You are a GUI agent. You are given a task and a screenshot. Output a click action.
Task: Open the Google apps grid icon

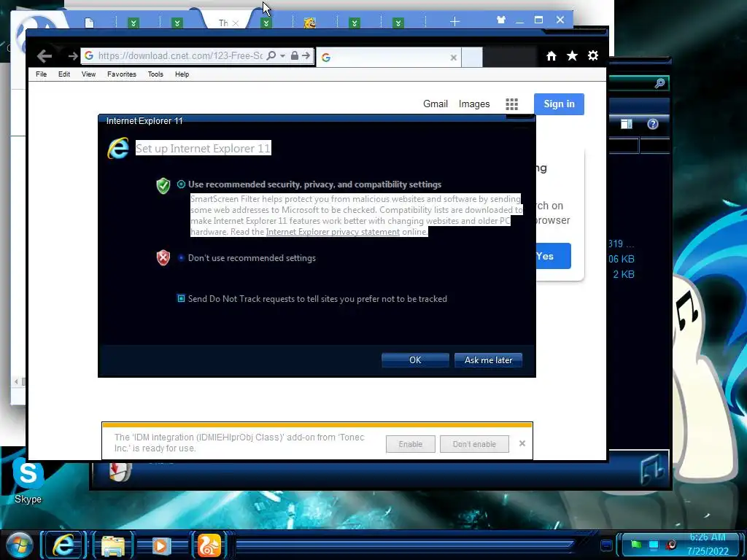(511, 104)
